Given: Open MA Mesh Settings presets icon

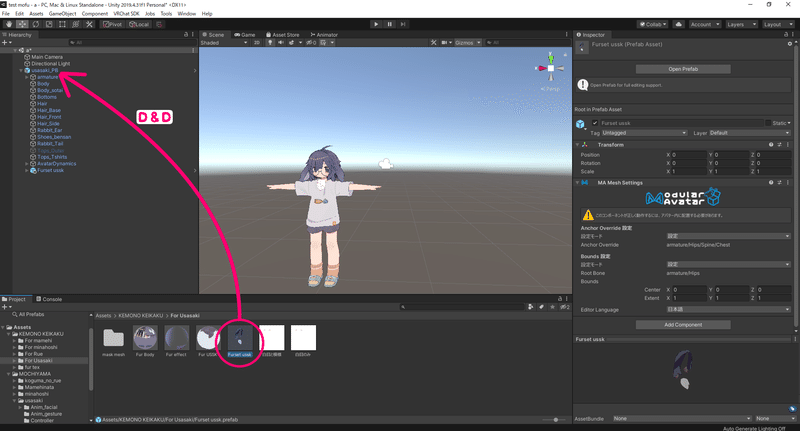Looking at the screenshot, I should click(x=779, y=183).
